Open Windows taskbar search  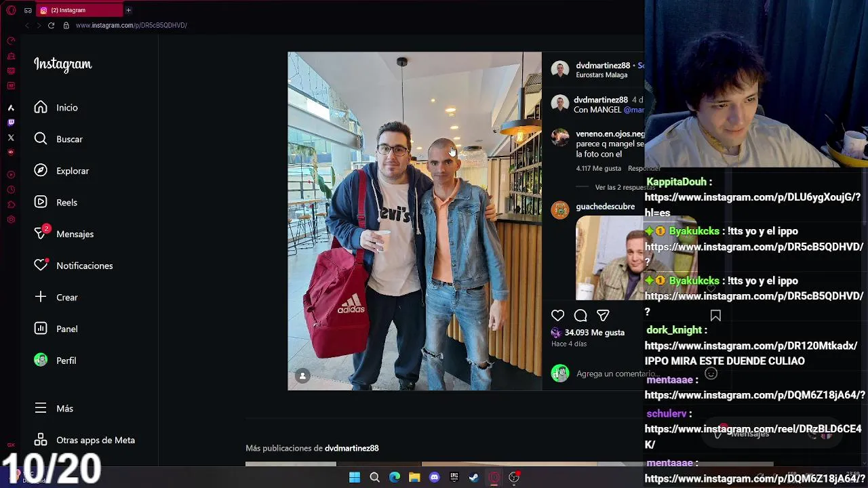[x=374, y=477]
